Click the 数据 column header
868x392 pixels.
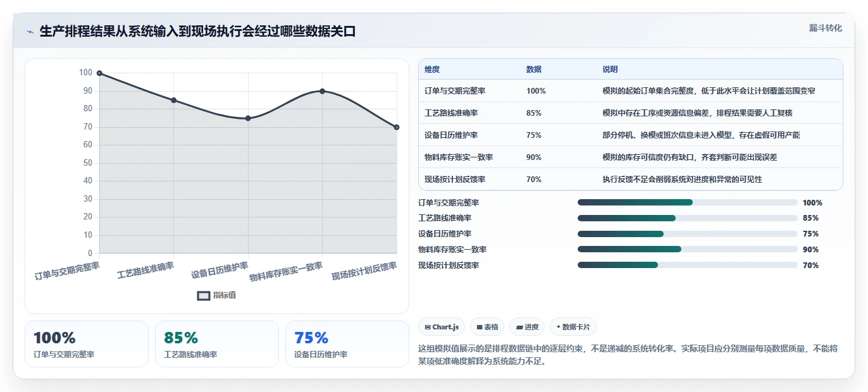pyautogui.click(x=534, y=70)
